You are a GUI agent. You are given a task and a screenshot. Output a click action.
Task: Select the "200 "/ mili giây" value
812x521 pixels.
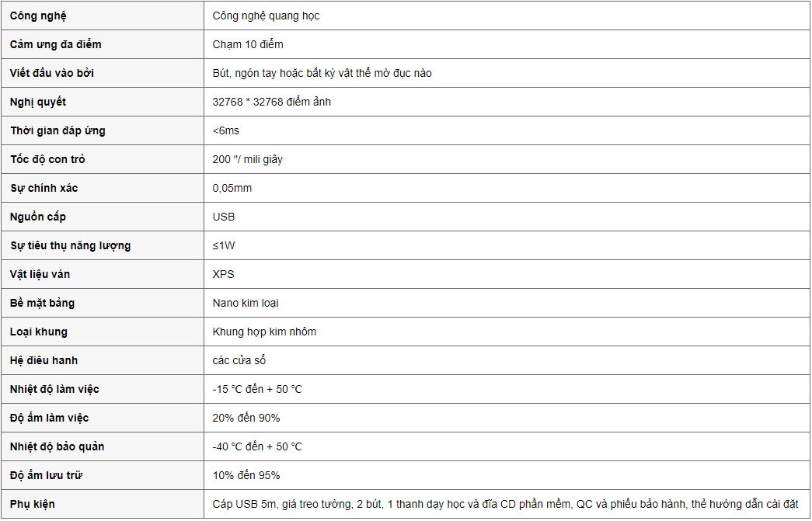[x=247, y=159]
